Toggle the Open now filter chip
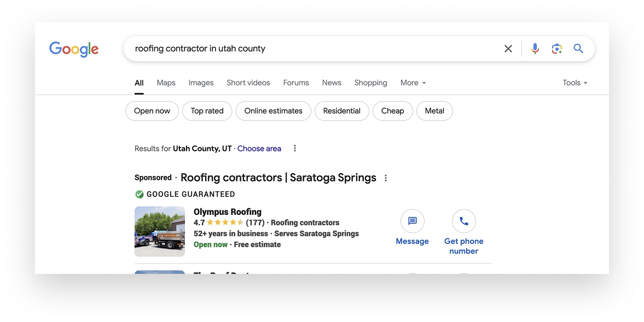The height and width of the screenshot is (322, 644). [152, 111]
